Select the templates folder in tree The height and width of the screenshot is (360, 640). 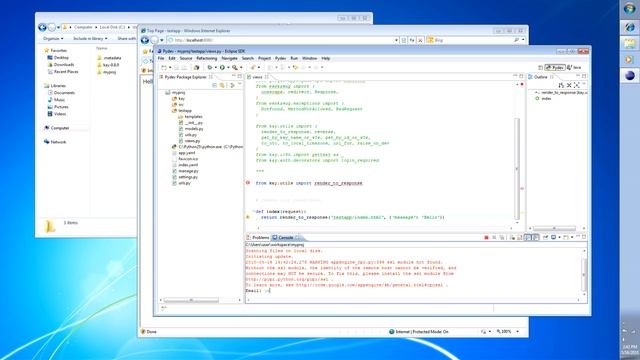(190, 117)
